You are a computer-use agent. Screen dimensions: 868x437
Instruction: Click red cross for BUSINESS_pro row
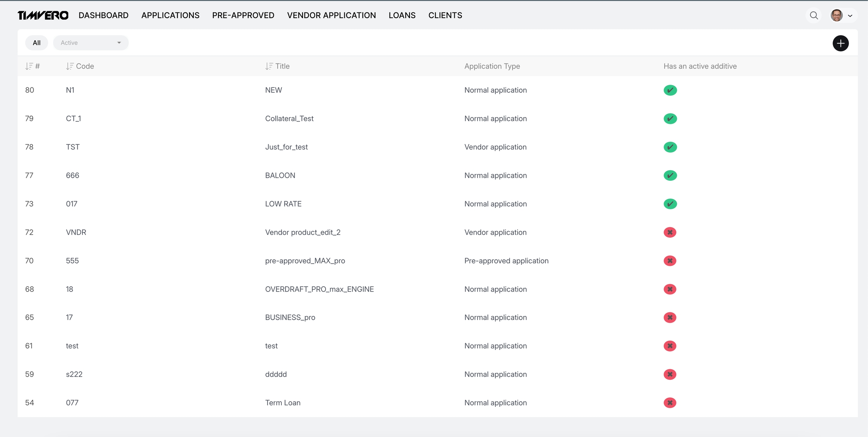[x=670, y=318]
